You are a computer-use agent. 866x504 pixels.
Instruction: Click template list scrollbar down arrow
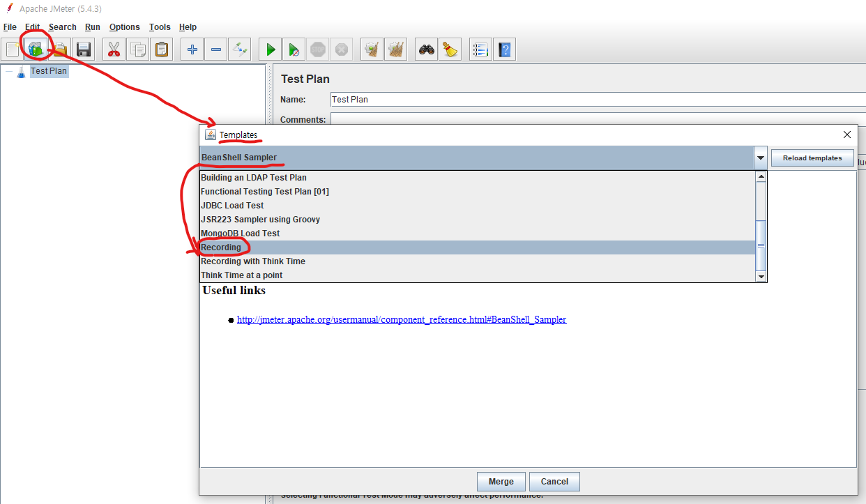(x=761, y=277)
